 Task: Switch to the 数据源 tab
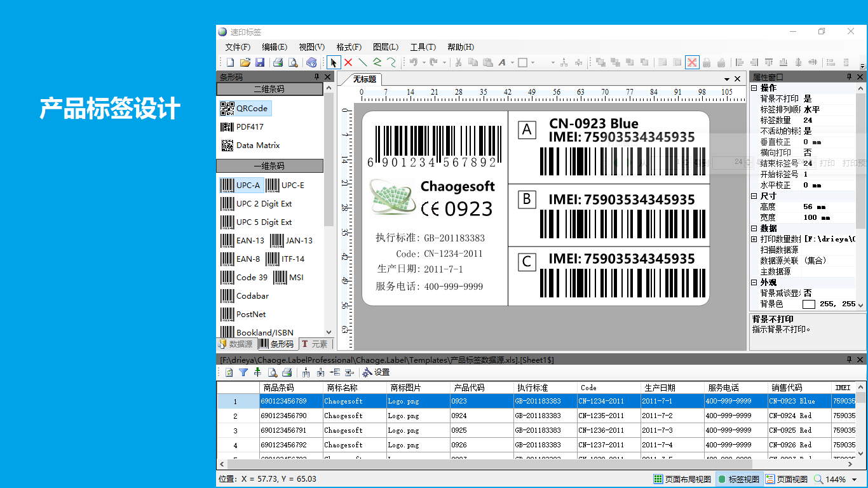pyautogui.click(x=236, y=344)
